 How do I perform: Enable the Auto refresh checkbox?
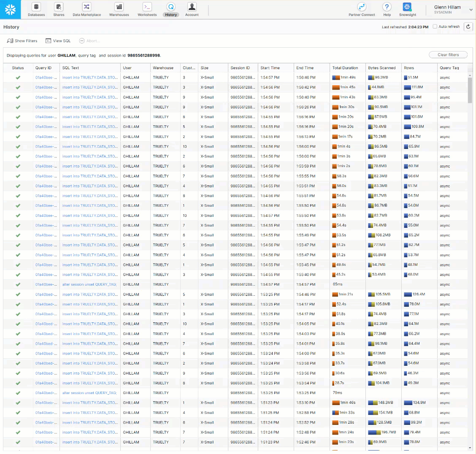click(x=435, y=27)
